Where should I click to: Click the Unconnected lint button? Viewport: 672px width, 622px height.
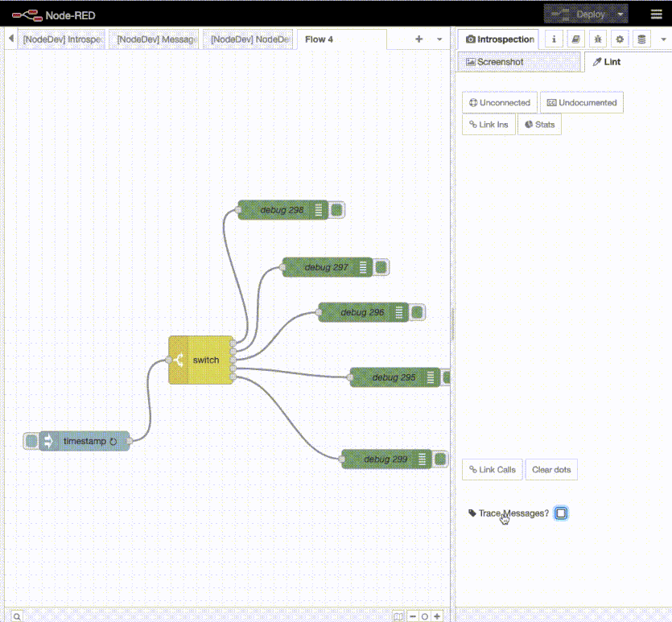point(500,102)
